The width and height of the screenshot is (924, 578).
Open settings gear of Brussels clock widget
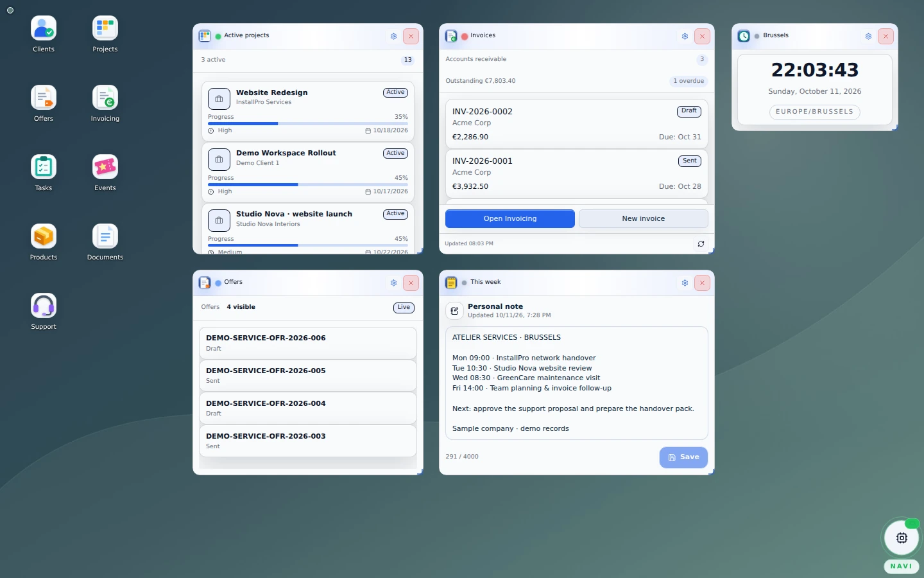pos(868,37)
